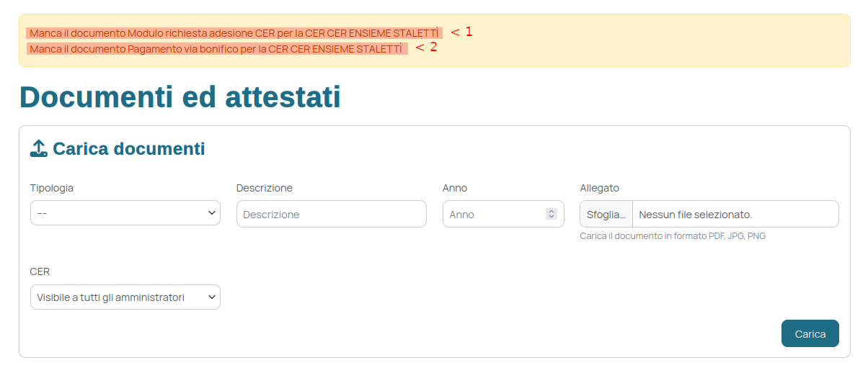This screenshot has width=868, height=373.
Task: Click the PDF, JPG, PNG format hint
Action: (x=673, y=235)
